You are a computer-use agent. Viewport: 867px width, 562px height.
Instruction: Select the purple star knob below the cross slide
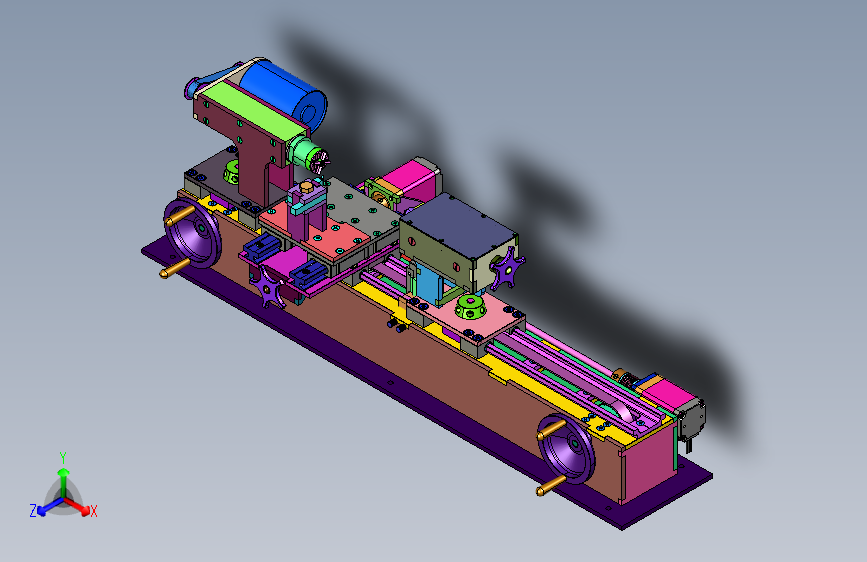(x=269, y=287)
